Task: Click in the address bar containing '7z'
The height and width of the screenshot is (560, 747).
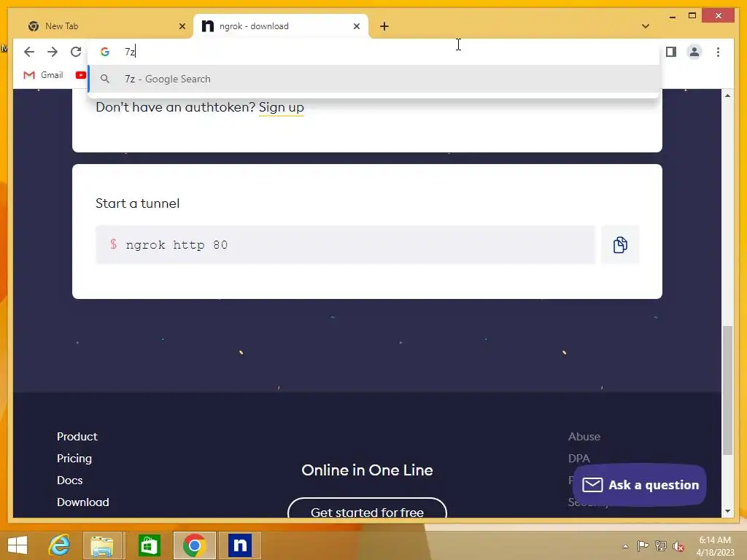Action: pos(374,52)
